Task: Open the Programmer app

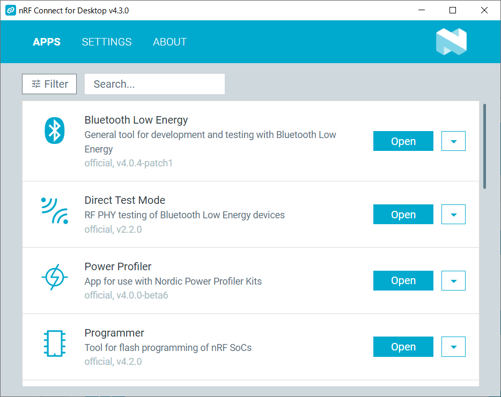Action: 403,347
